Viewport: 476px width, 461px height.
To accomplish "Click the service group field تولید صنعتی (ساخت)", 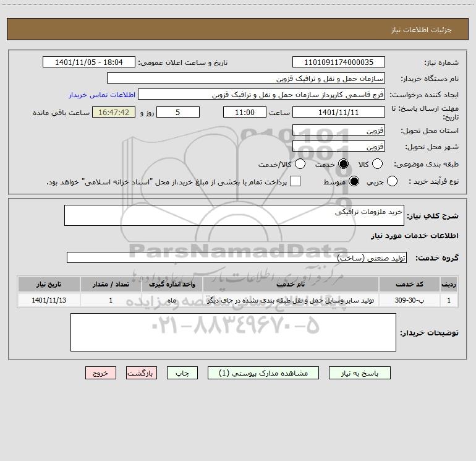I will coord(237,257).
